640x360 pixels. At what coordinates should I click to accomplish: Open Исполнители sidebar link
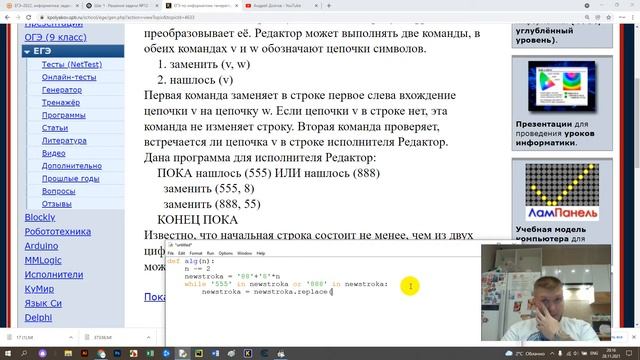[x=54, y=275]
